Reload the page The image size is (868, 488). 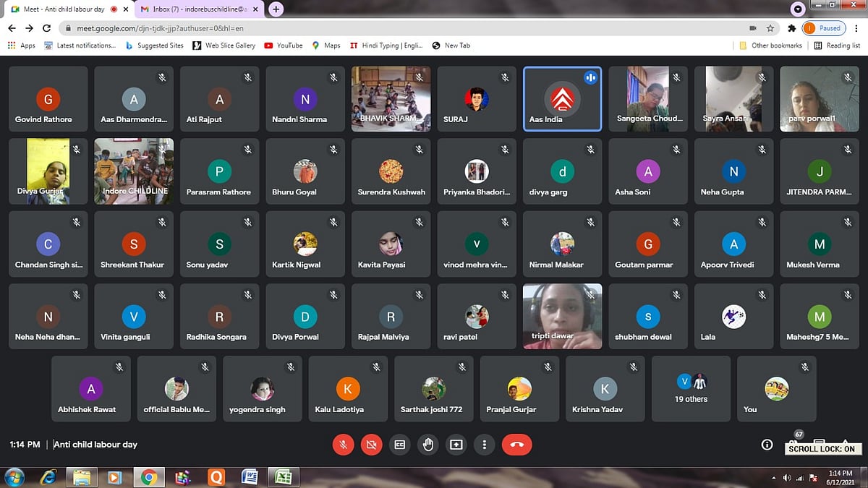[46, 28]
